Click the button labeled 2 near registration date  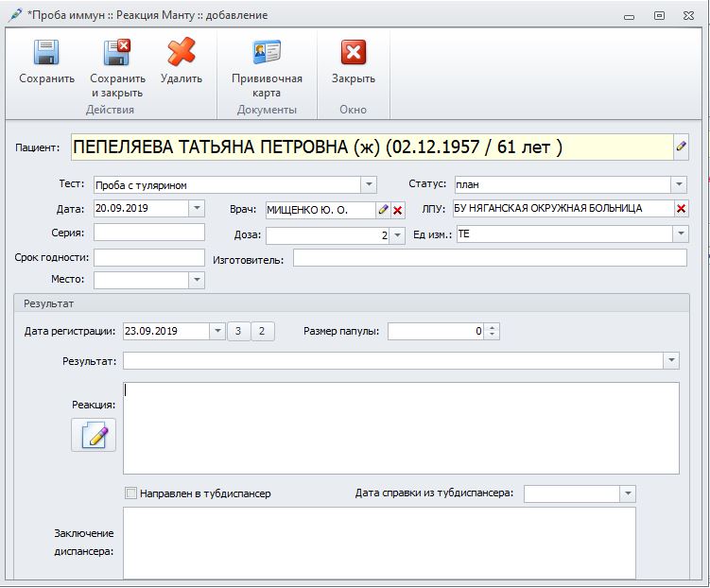coord(262,331)
